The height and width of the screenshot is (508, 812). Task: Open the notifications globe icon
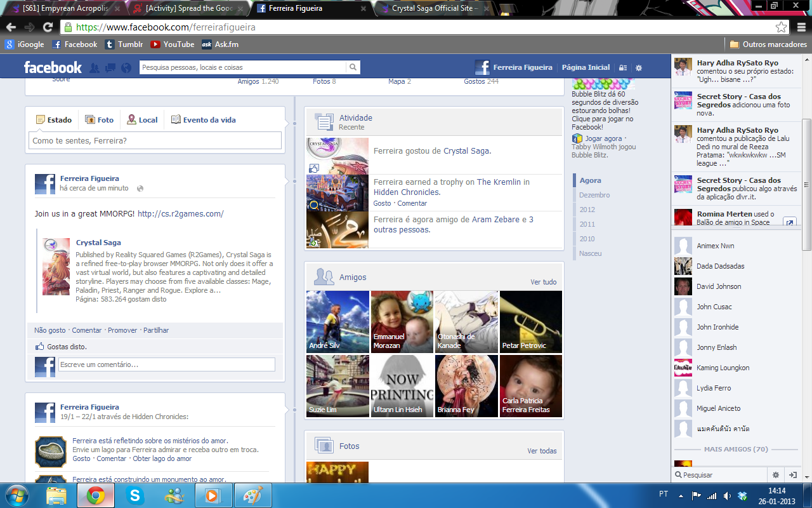pyautogui.click(x=126, y=68)
